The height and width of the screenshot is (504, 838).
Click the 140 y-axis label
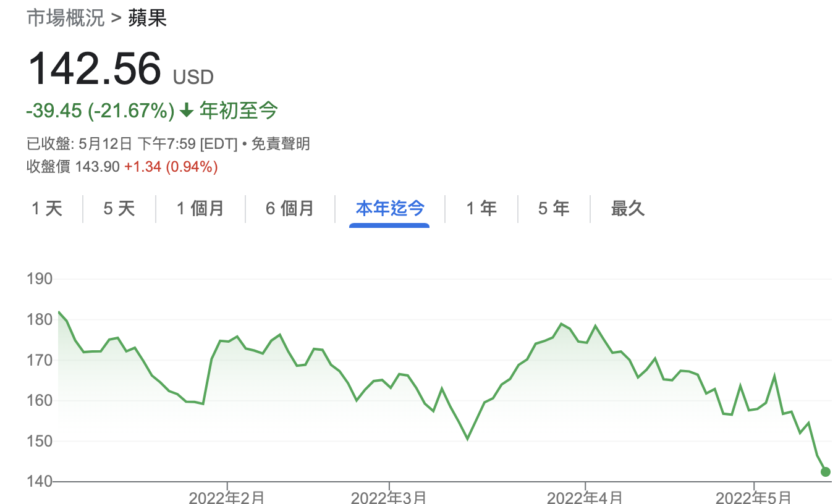coord(40,482)
